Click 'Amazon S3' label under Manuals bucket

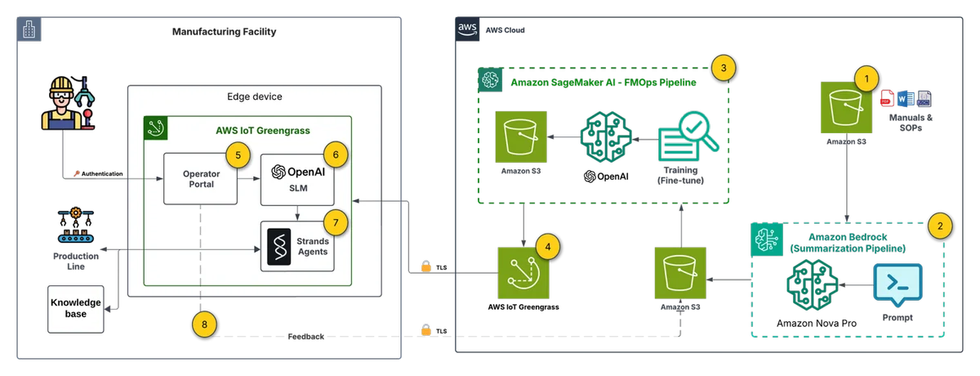click(846, 143)
